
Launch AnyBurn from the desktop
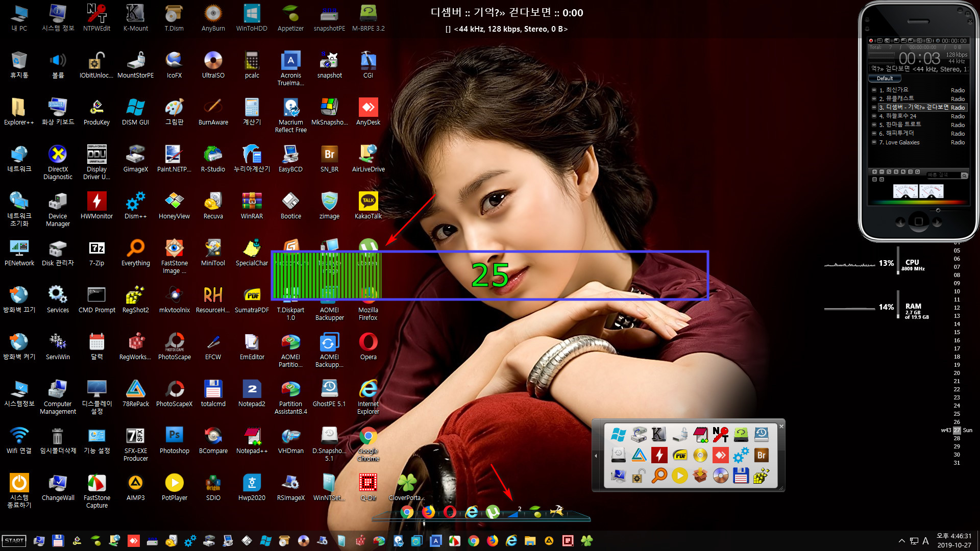[213, 18]
